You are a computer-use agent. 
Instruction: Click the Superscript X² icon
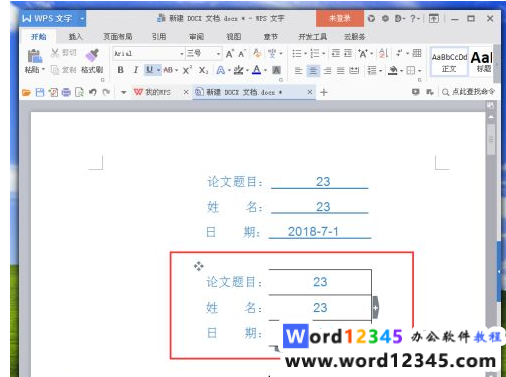(x=187, y=70)
